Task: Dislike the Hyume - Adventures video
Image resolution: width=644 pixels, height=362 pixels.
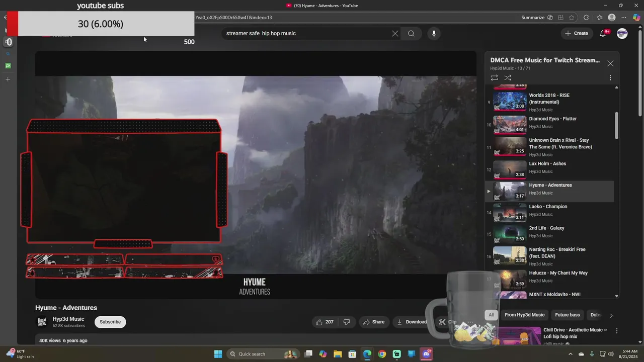Action: click(347, 322)
